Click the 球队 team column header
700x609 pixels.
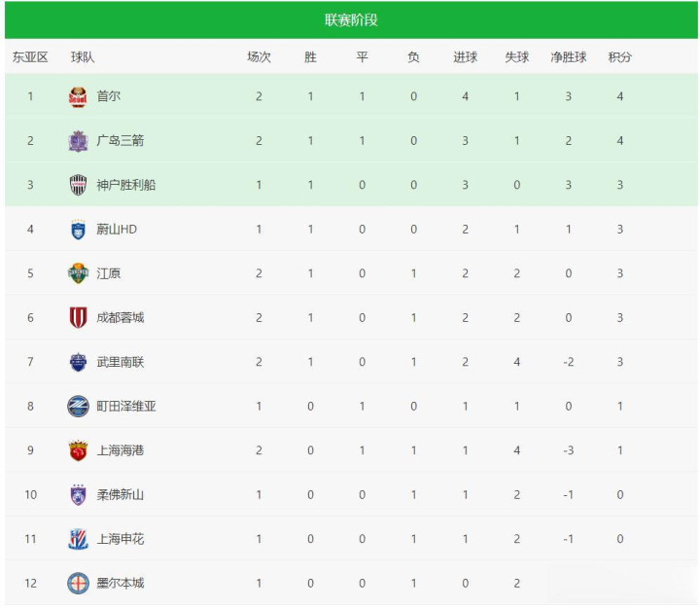point(83,57)
